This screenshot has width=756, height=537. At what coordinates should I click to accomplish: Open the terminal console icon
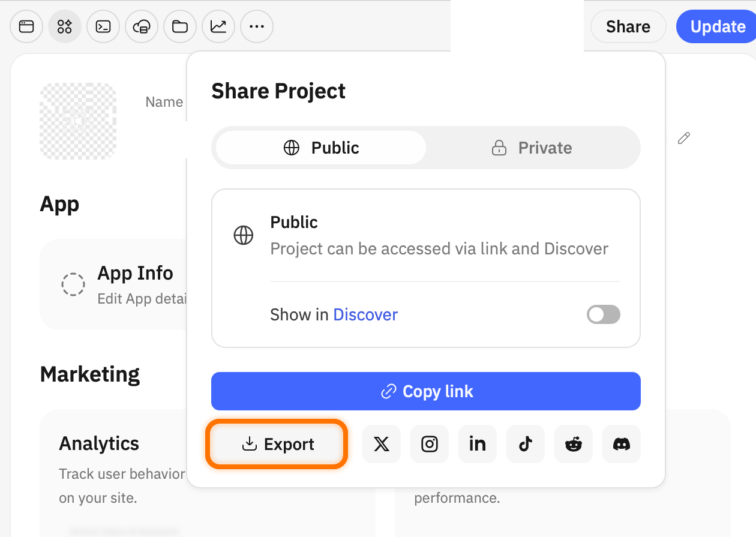coord(103,26)
